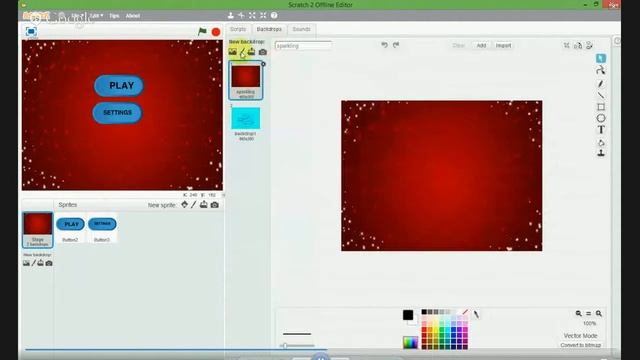Screen dimensions: 640x360
Task: Select the Reshape tool
Action: pyautogui.click(x=600, y=70)
